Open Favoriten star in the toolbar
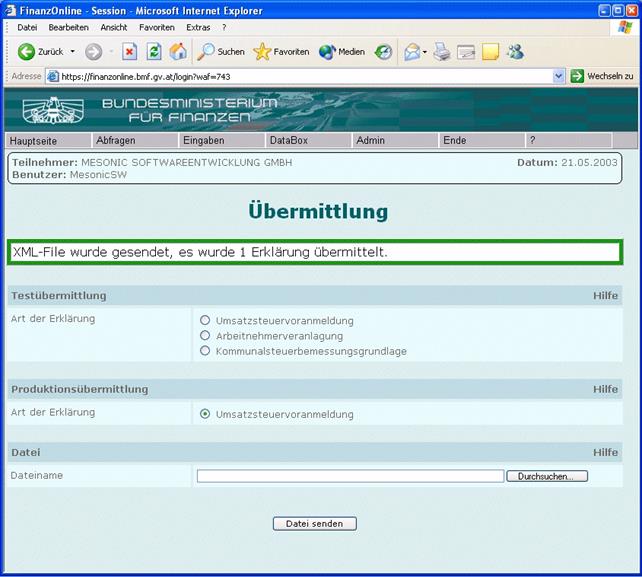The width and height of the screenshot is (642, 577). click(x=281, y=52)
